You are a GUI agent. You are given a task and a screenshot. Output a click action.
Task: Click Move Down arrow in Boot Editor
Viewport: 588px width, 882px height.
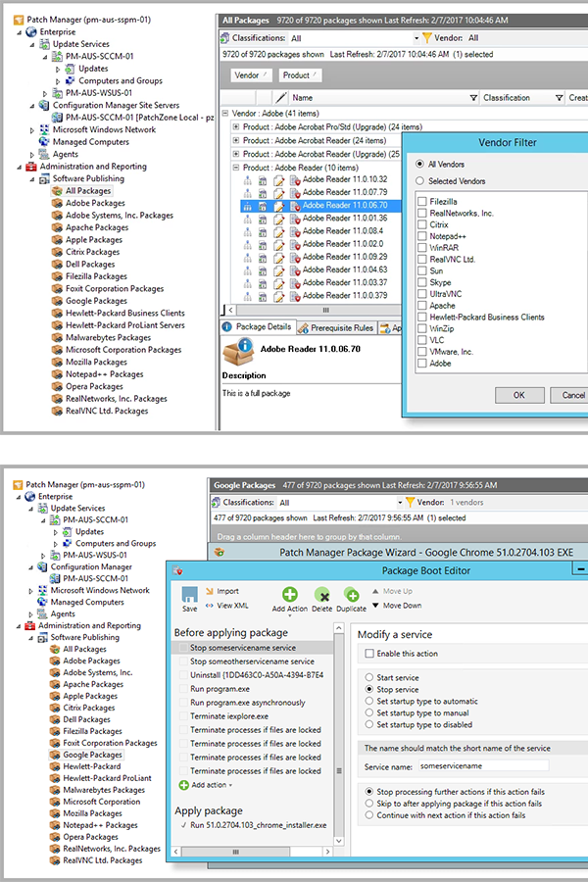[x=375, y=606]
